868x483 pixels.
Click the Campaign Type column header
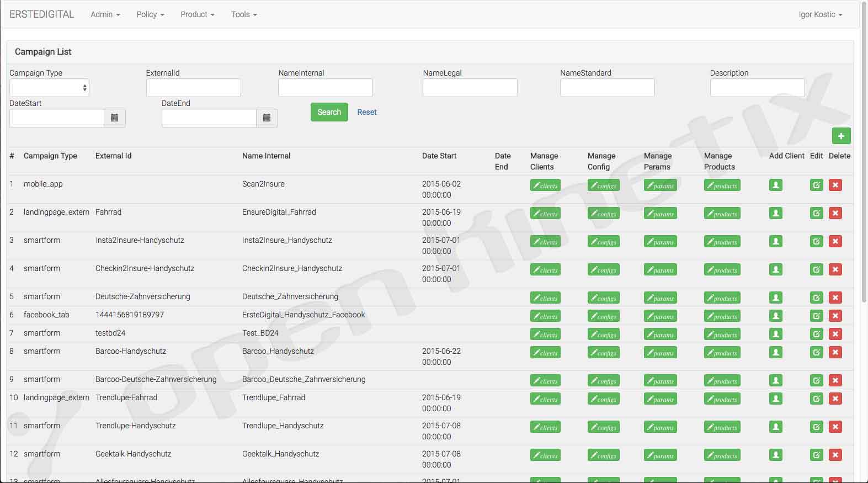click(x=50, y=156)
